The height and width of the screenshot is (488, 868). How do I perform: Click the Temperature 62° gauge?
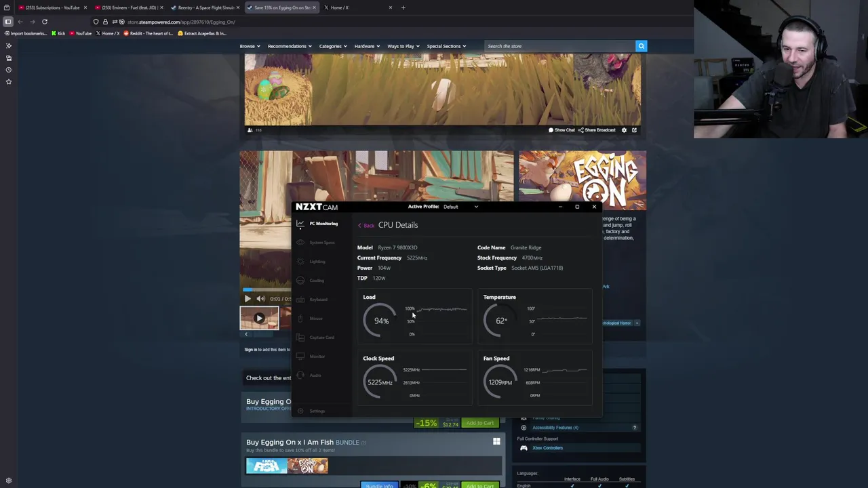pos(501,321)
